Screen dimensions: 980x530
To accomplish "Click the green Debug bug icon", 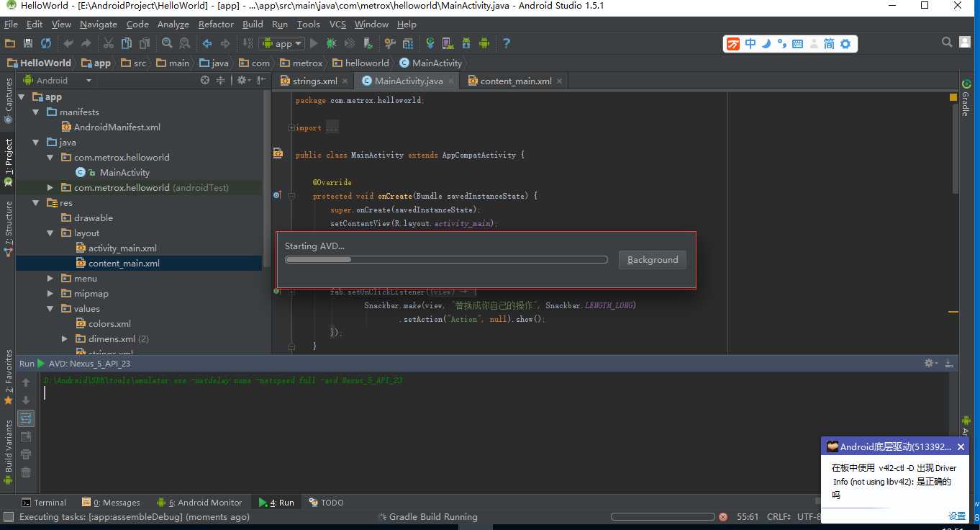I will [x=332, y=43].
